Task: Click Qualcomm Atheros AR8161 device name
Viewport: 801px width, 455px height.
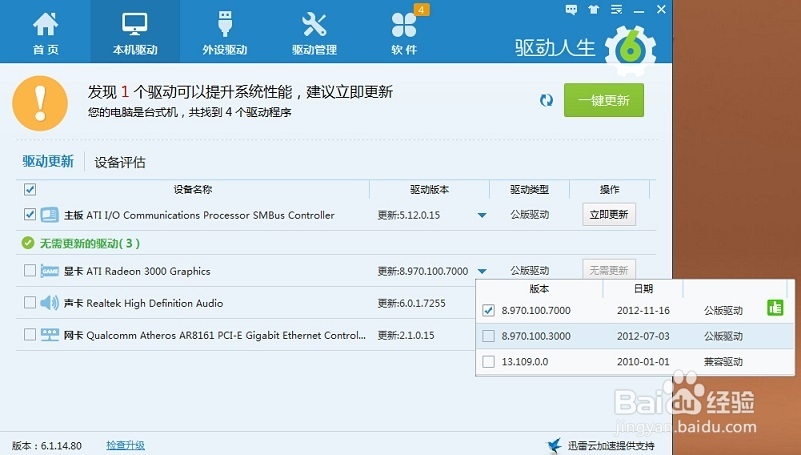Action: point(226,336)
